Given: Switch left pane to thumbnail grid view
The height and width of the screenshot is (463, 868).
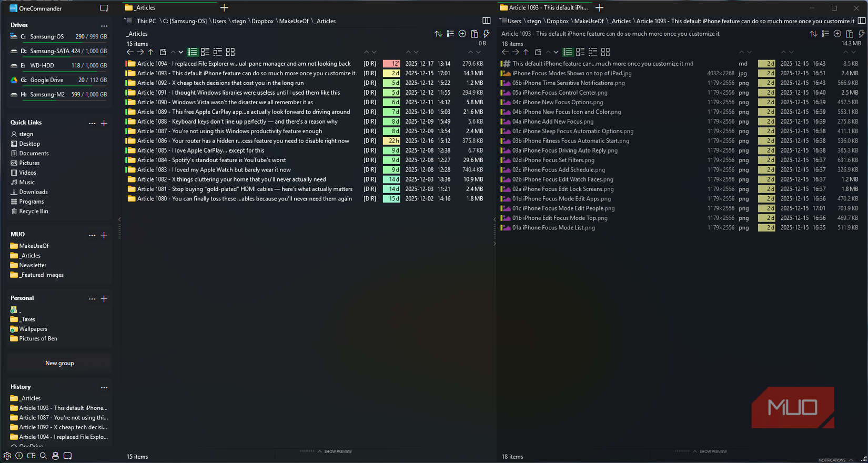Looking at the screenshot, I should (x=230, y=52).
